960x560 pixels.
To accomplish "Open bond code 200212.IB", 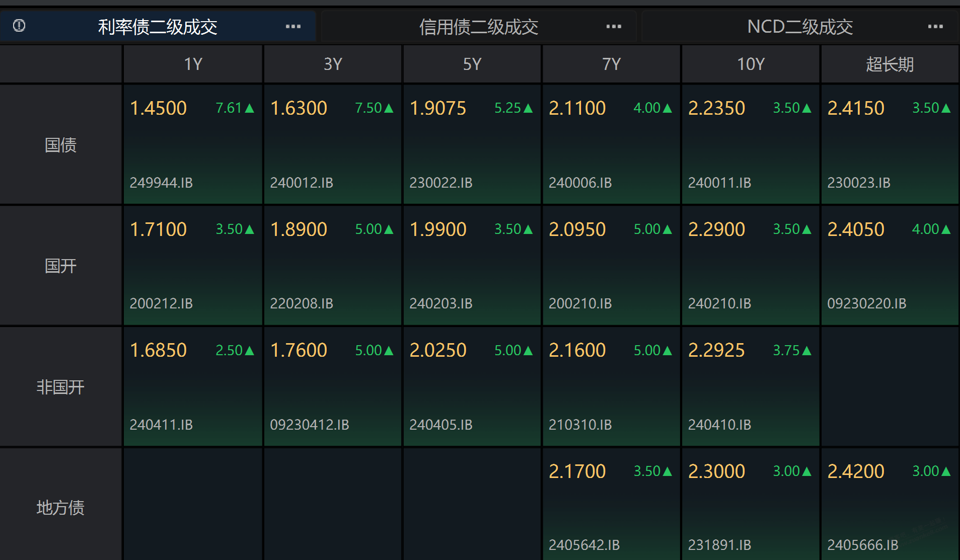I will click(161, 303).
